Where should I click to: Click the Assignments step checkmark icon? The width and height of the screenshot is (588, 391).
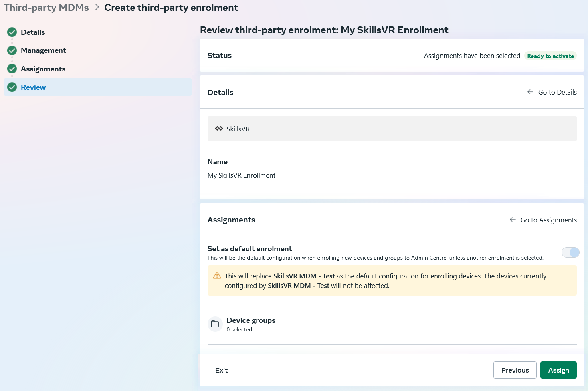[x=12, y=69]
